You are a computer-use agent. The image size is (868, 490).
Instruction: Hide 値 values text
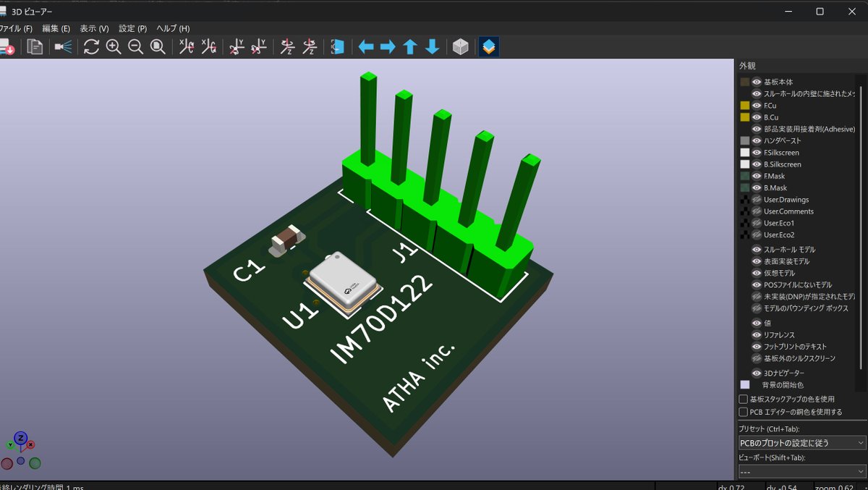coord(757,323)
